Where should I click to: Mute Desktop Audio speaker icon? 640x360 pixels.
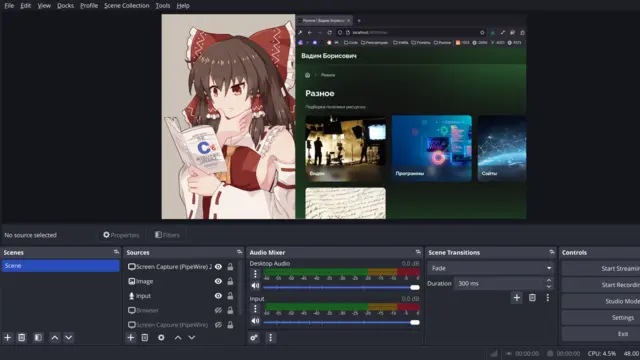coord(256,286)
